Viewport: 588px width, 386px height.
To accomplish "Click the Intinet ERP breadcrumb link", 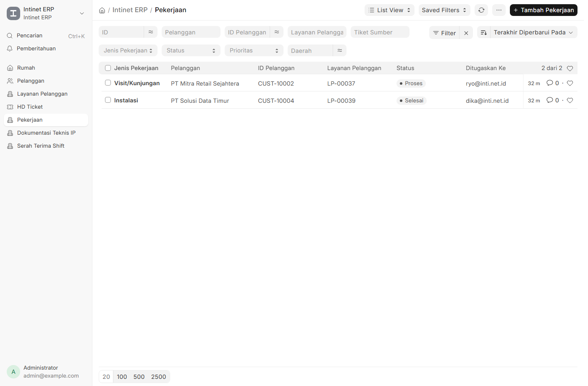I will click(130, 10).
